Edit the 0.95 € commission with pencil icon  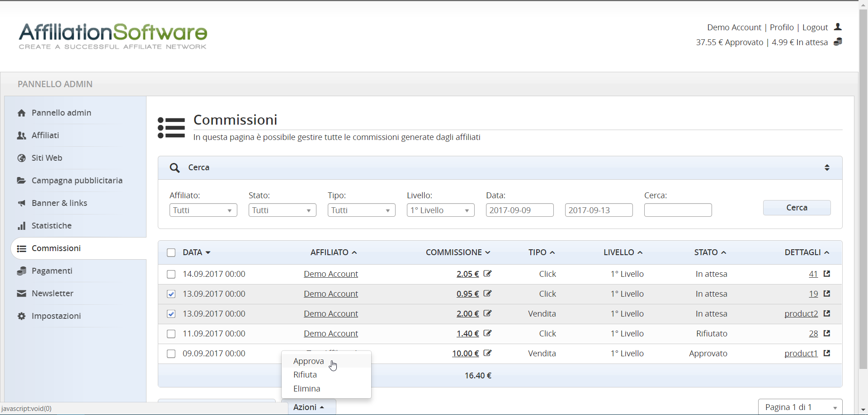click(487, 294)
